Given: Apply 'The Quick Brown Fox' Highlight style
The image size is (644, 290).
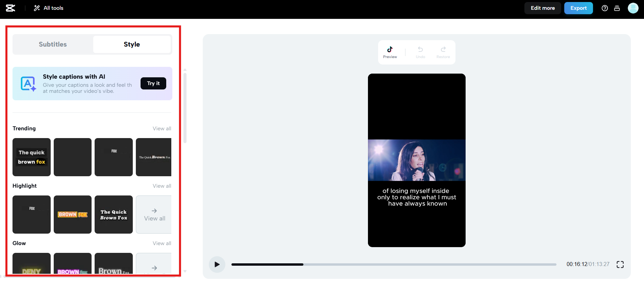Looking at the screenshot, I should pyautogui.click(x=114, y=214).
